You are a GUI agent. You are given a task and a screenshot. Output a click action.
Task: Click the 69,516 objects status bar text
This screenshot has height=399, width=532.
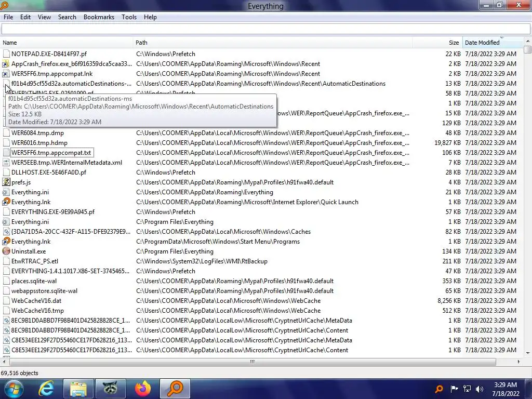19,373
